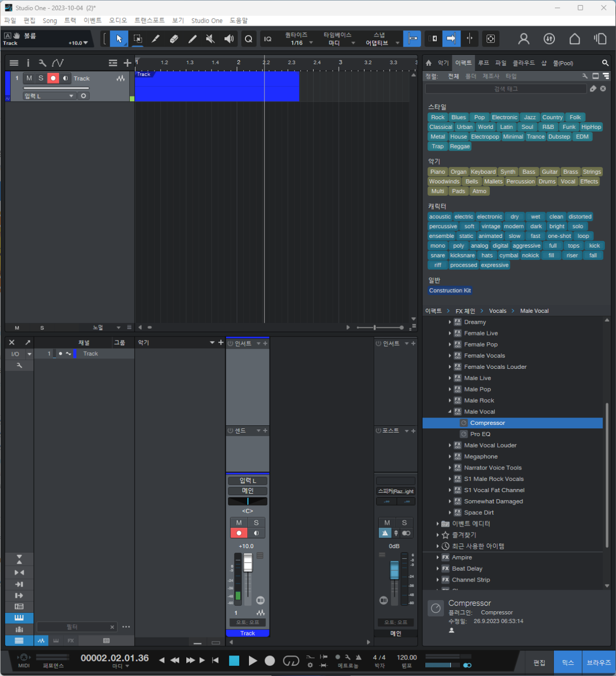Open the 믹스 view button
The width and height of the screenshot is (616, 676).
[568, 662]
